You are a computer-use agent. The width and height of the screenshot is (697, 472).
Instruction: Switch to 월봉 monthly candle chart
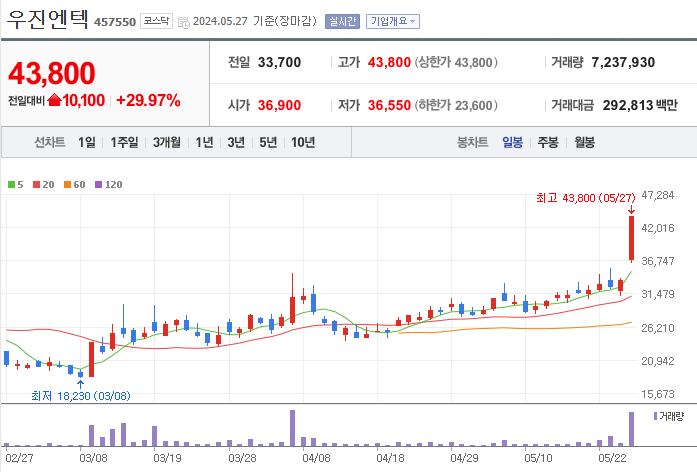click(x=584, y=142)
